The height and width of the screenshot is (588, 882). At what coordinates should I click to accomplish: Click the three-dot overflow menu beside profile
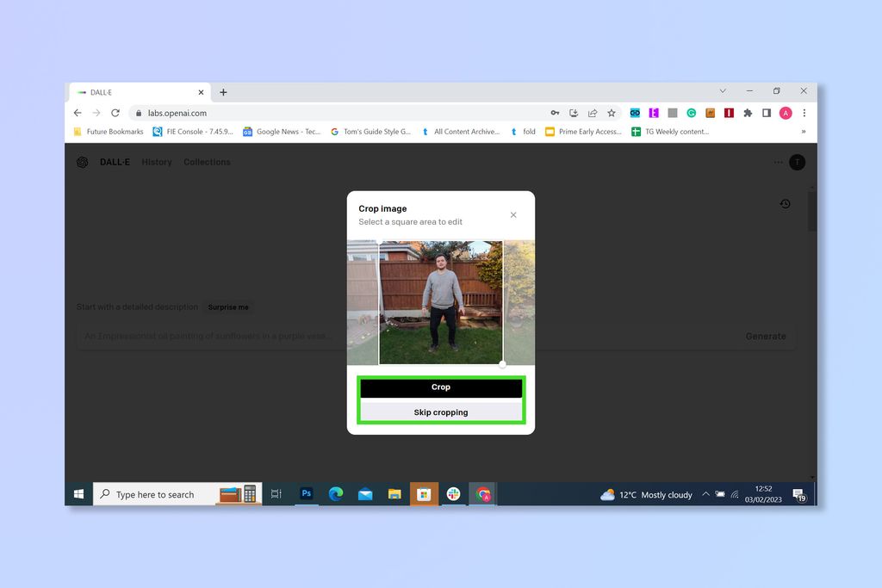[778, 162]
